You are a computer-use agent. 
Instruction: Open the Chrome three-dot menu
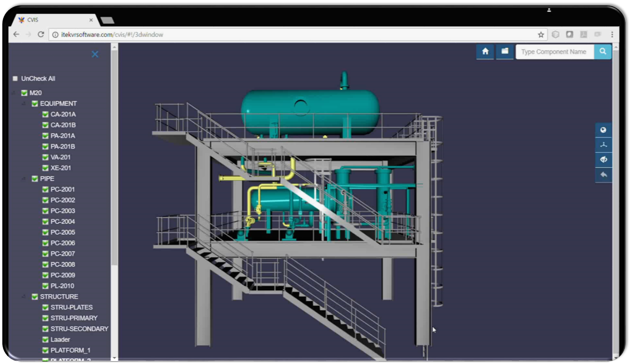click(612, 35)
